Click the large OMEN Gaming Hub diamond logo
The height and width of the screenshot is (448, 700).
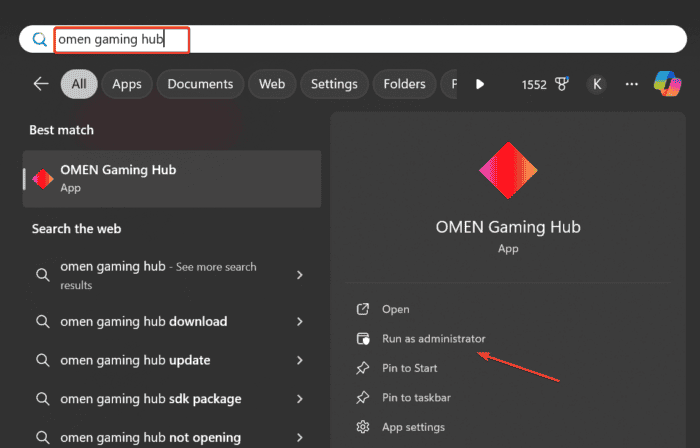coord(508,170)
